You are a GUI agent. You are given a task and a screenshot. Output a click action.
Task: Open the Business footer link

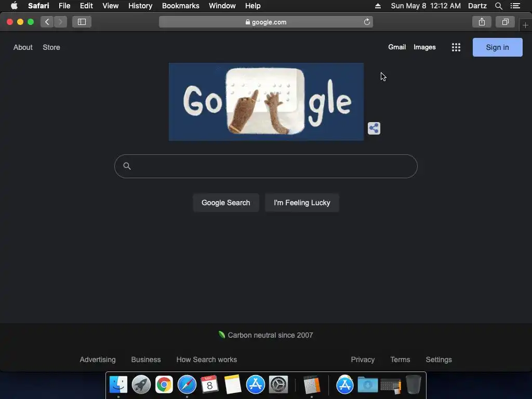pyautogui.click(x=146, y=360)
